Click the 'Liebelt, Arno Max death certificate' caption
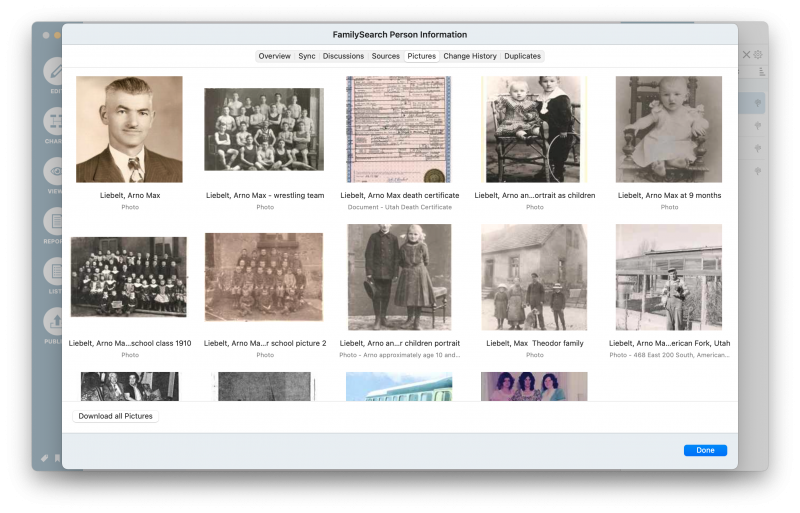This screenshot has width=800, height=513. (399, 196)
